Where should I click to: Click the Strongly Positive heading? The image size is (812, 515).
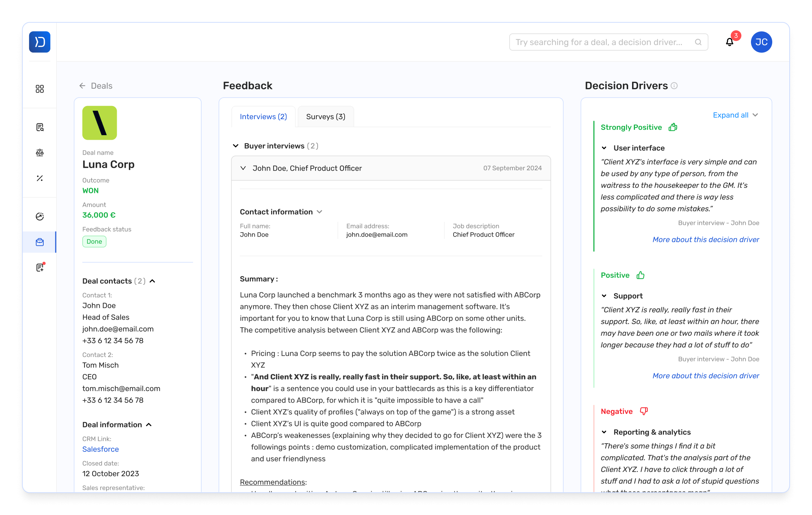point(631,127)
